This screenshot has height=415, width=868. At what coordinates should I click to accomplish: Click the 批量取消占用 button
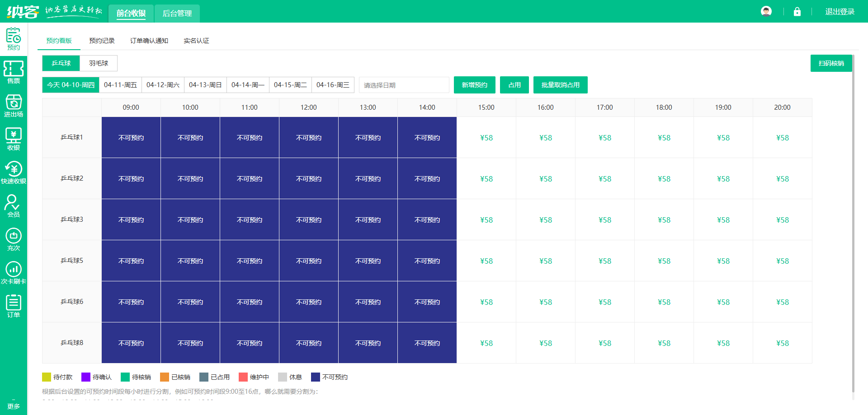[x=561, y=85]
